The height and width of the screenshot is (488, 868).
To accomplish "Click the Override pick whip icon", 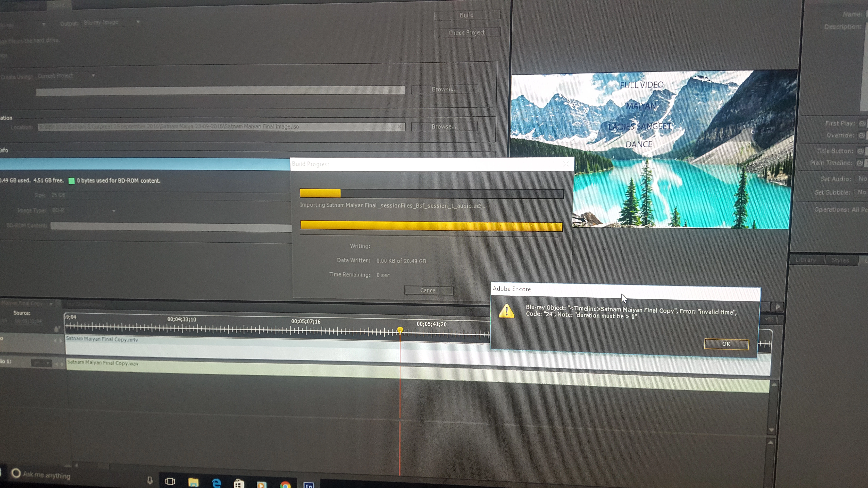I will pyautogui.click(x=861, y=135).
